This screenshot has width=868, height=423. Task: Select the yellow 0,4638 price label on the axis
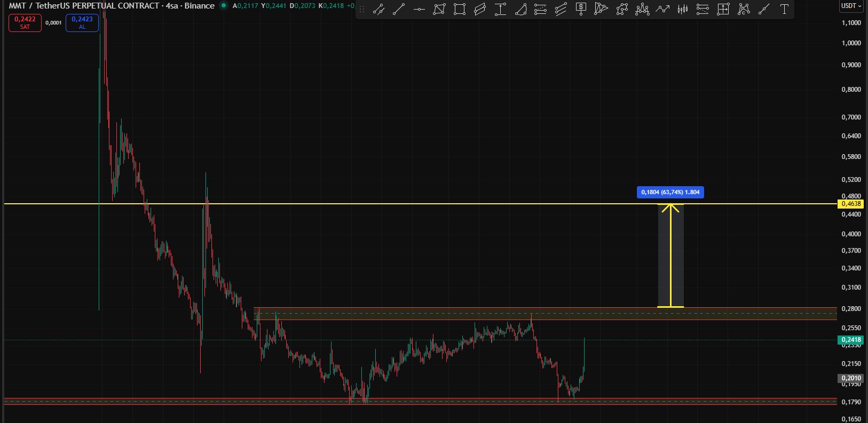(851, 204)
